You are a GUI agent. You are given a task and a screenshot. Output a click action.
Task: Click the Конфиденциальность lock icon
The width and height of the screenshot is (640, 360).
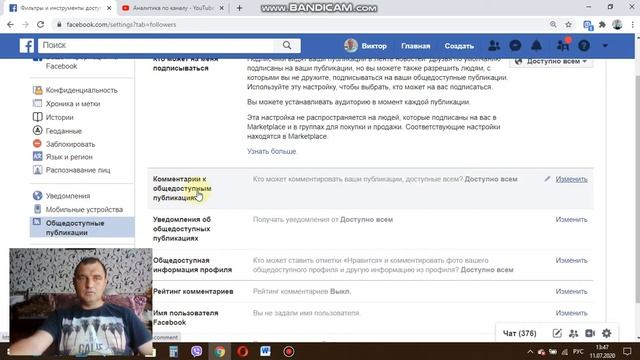pyautogui.click(x=38, y=90)
